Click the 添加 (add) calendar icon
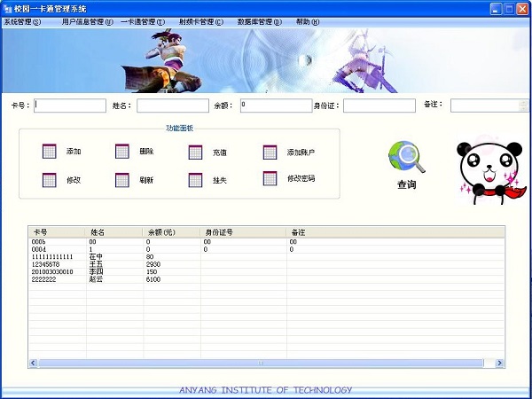This screenshot has width=532, height=399. 49,152
